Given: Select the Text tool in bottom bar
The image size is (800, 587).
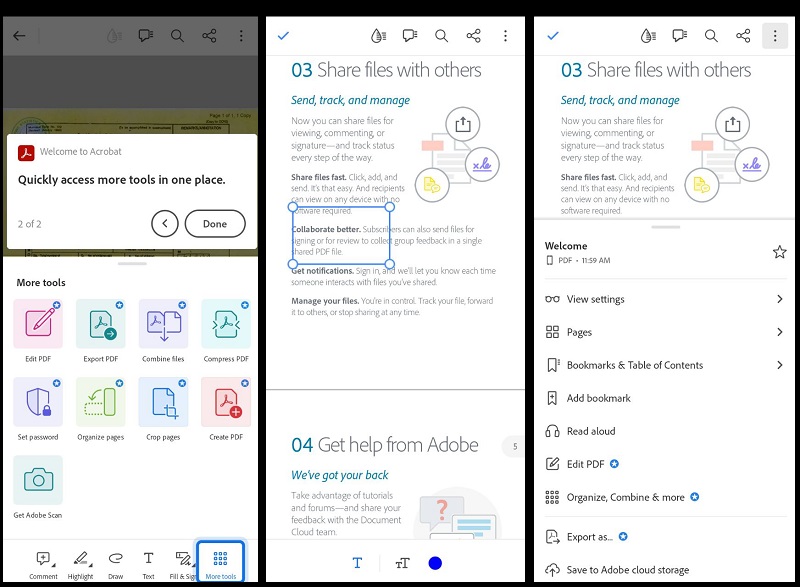Looking at the screenshot, I should (x=148, y=565).
